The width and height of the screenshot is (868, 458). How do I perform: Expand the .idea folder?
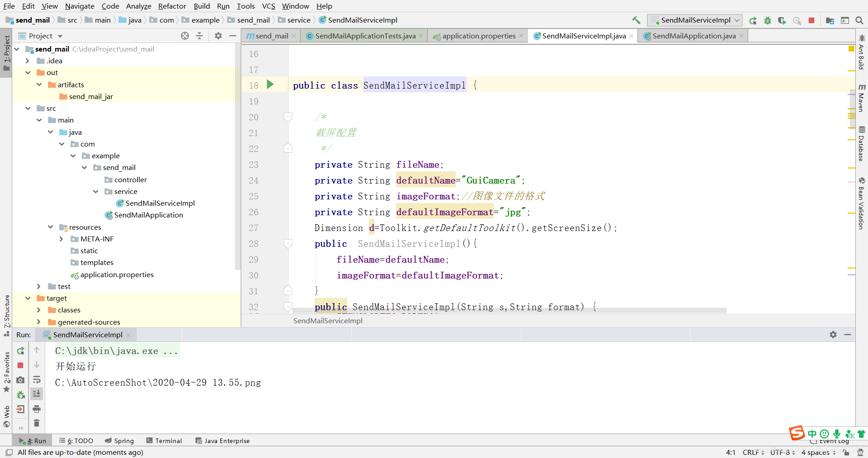pyautogui.click(x=28, y=61)
